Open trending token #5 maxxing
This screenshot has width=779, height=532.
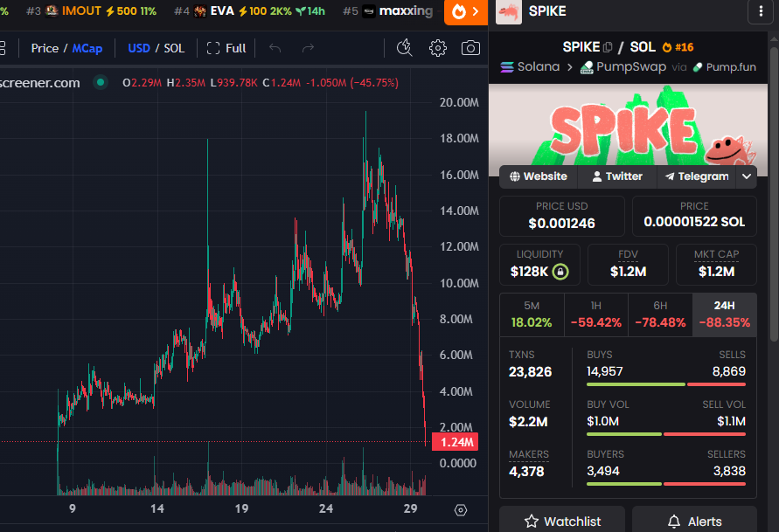tap(387, 10)
